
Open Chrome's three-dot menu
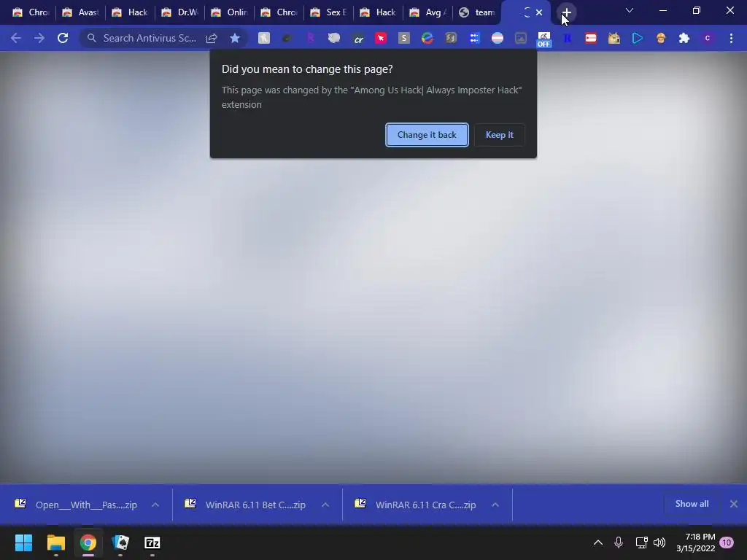731,38
